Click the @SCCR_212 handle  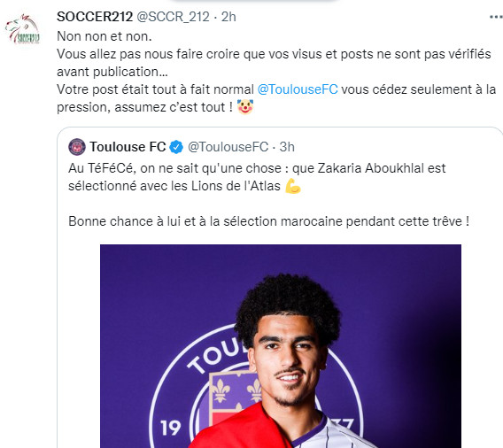click(x=174, y=17)
